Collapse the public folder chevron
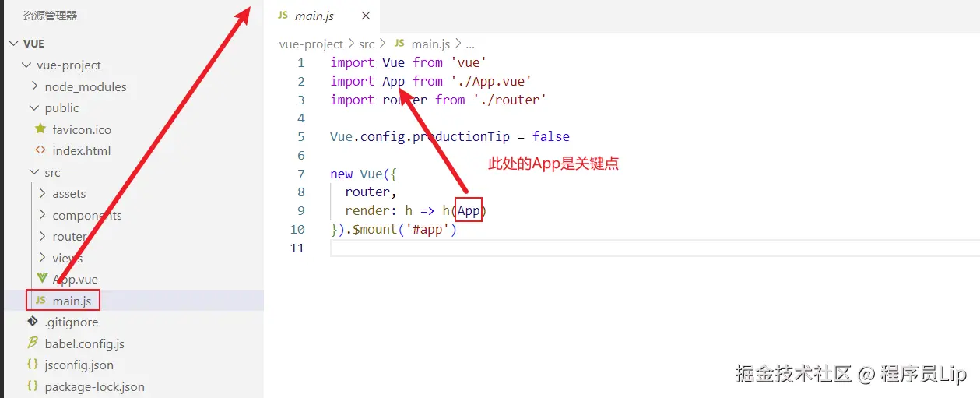 click(x=34, y=108)
